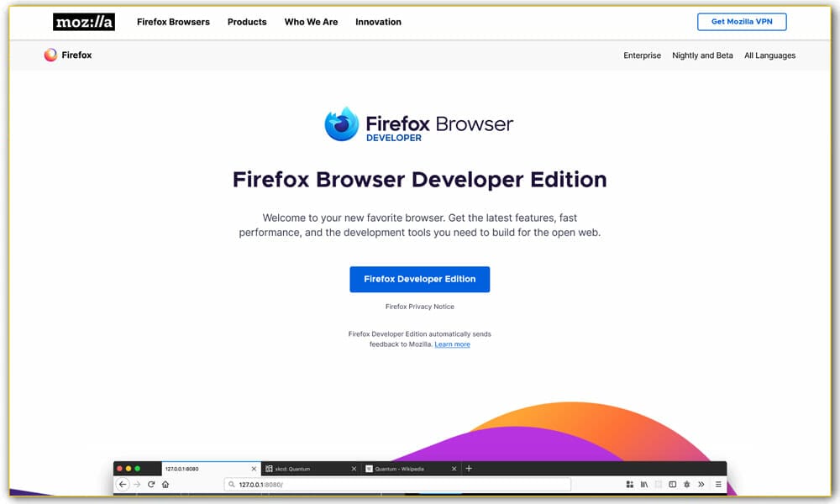Switch to the Enterprise edition option

click(x=642, y=55)
